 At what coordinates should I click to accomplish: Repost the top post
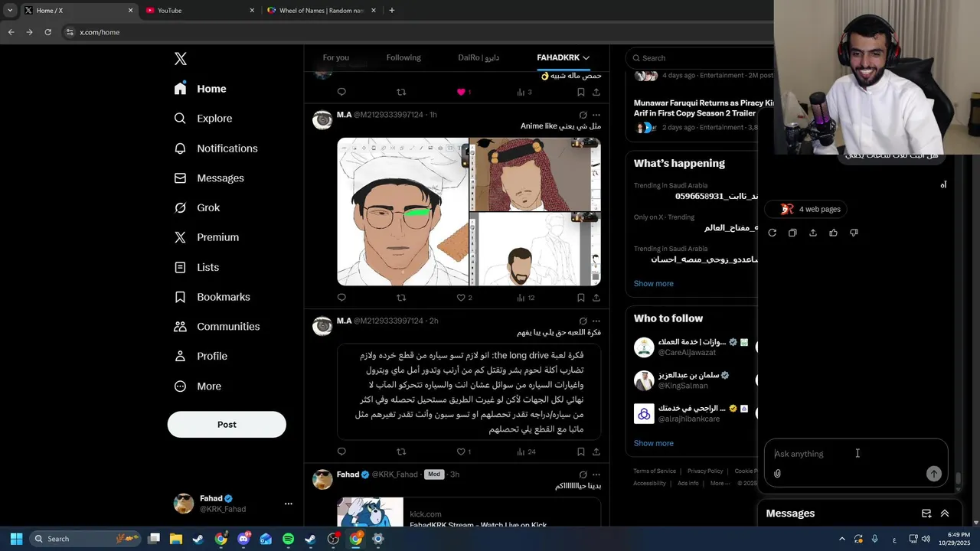point(401,92)
